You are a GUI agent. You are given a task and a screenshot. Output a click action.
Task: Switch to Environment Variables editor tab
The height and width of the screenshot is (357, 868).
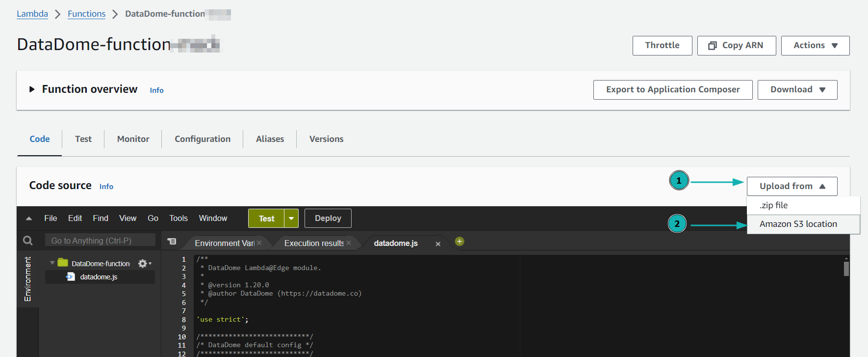click(224, 243)
